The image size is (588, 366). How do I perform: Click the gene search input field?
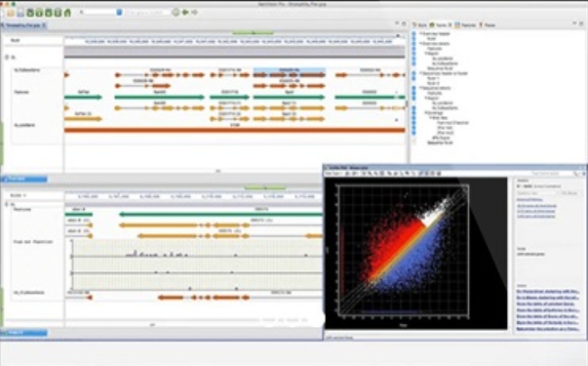148,13
